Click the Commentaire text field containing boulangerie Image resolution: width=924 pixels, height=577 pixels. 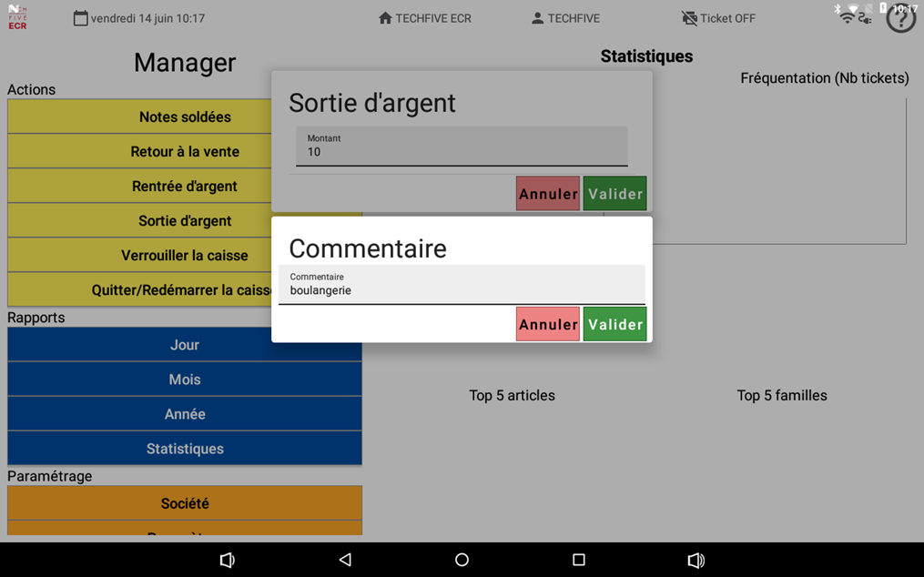[x=462, y=286]
